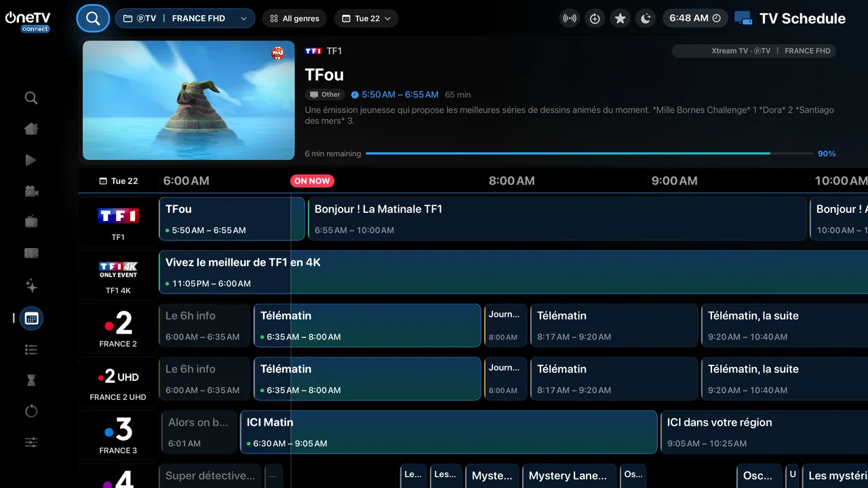Open ICI dans votre région program

pos(764,432)
